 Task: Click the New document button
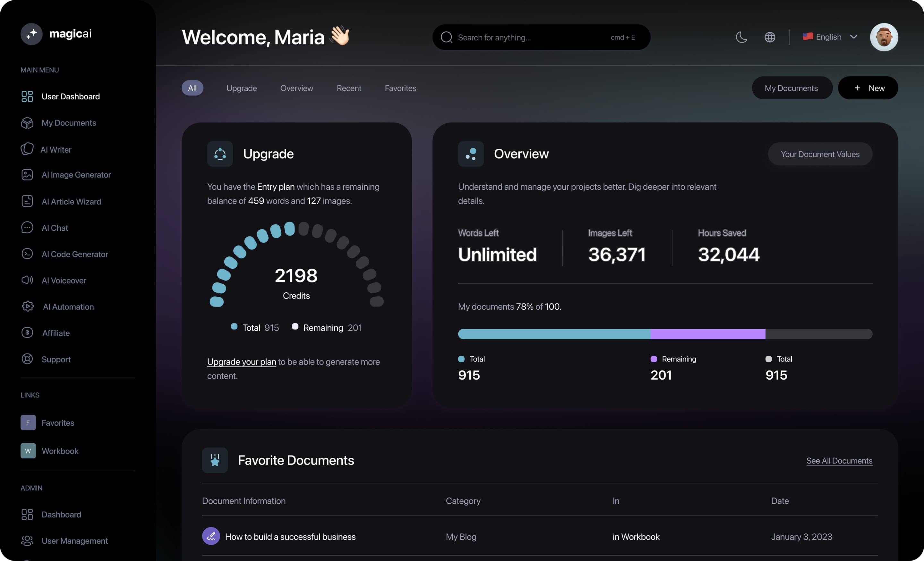coord(868,88)
